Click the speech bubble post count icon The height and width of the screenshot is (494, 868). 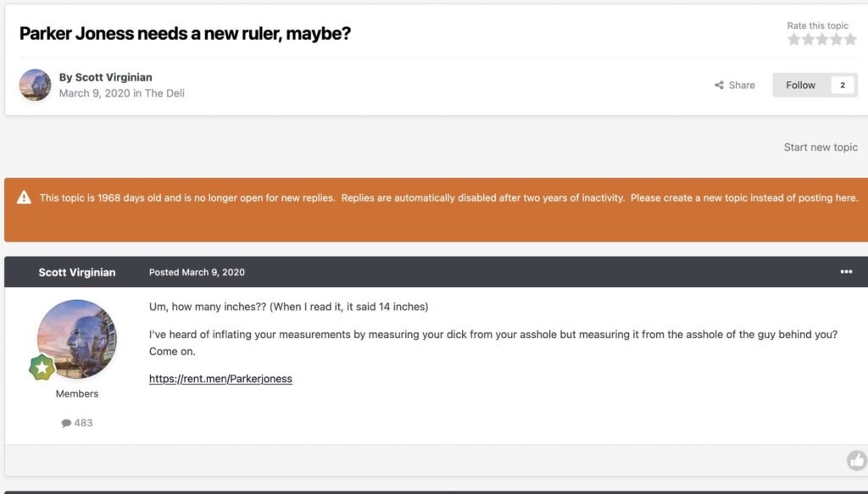66,423
